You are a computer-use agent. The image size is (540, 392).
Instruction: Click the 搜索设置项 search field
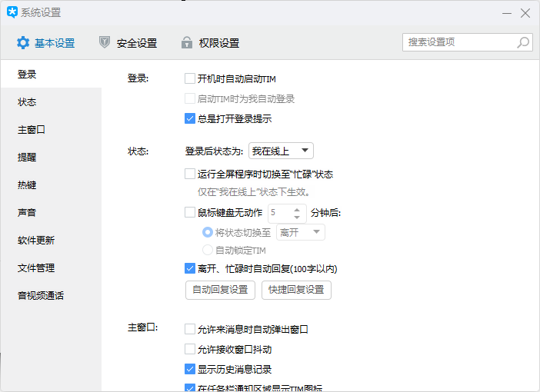[458, 42]
